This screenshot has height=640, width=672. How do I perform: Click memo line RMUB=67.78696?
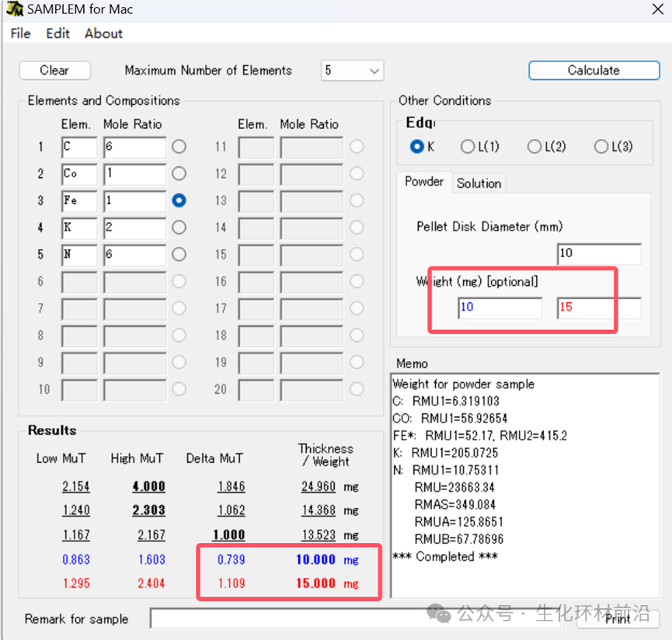[458, 538]
